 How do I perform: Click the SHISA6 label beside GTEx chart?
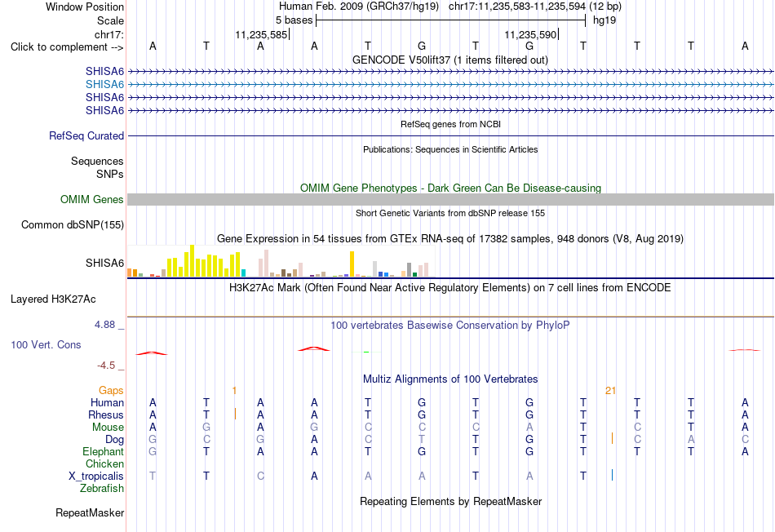pyautogui.click(x=104, y=263)
